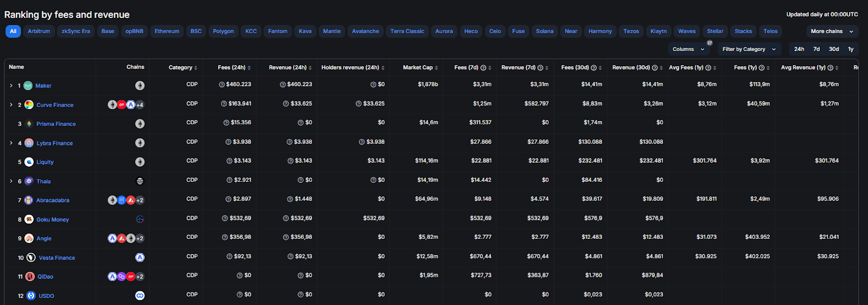Open the Vesta Finance link
This screenshot has width=868, height=305.
click(57, 258)
